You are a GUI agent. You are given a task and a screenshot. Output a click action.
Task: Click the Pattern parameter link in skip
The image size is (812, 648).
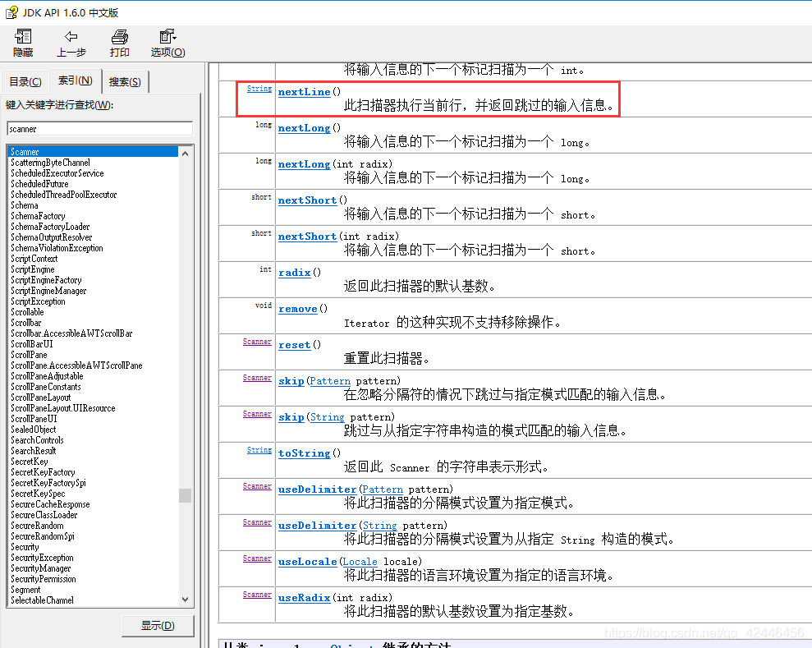[x=330, y=381]
